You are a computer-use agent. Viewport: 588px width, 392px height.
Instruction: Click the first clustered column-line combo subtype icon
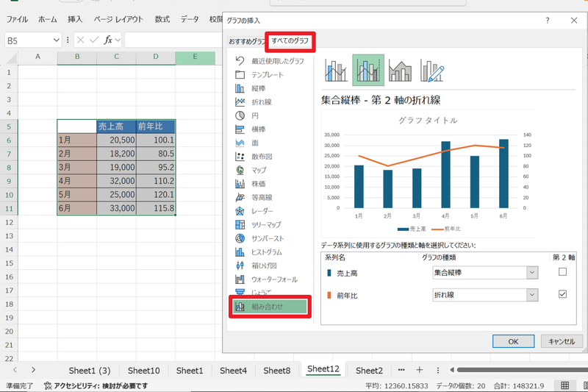tap(337, 70)
